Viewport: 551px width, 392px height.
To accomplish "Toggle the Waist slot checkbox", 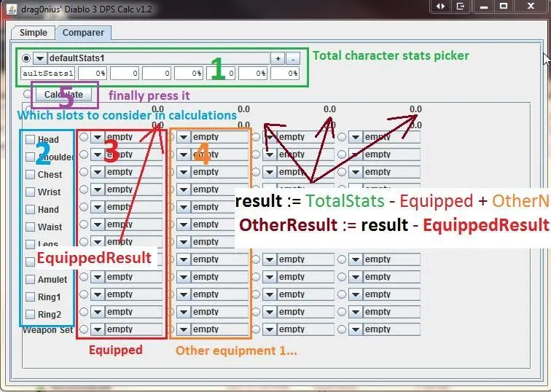I will tap(30, 227).
